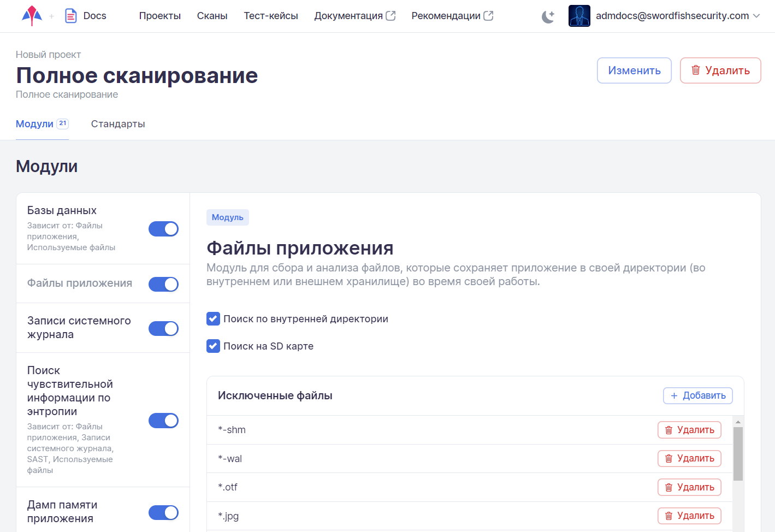Image resolution: width=775 pixels, height=532 pixels.
Task: Delete the *.jpg excluded file entry
Action: click(x=689, y=516)
